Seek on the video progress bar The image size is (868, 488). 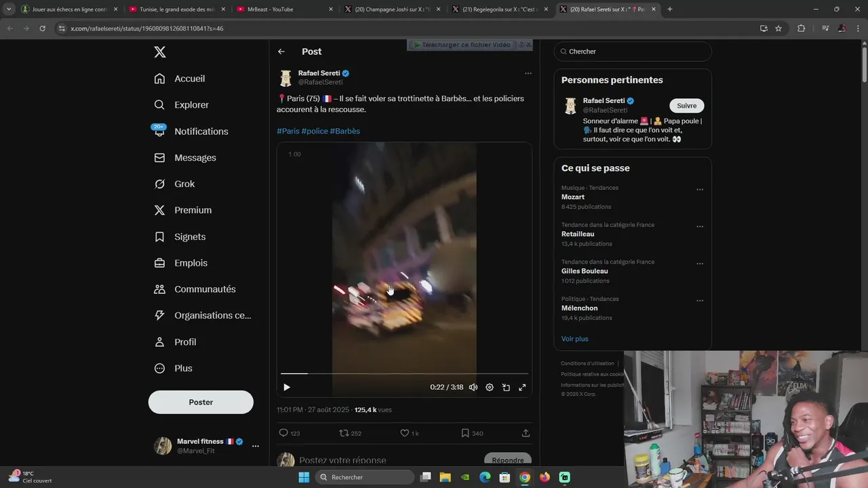coord(404,373)
